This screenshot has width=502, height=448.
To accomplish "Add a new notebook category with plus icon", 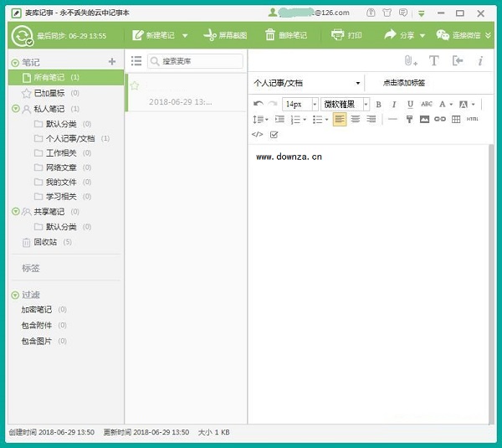I will (x=112, y=62).
